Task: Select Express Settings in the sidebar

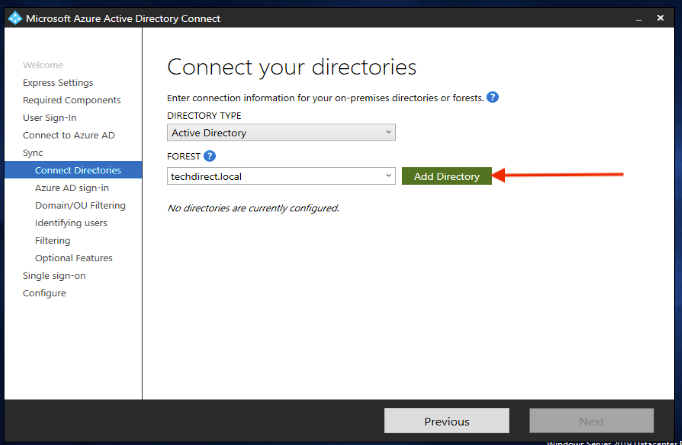Action: pos(58,83)
